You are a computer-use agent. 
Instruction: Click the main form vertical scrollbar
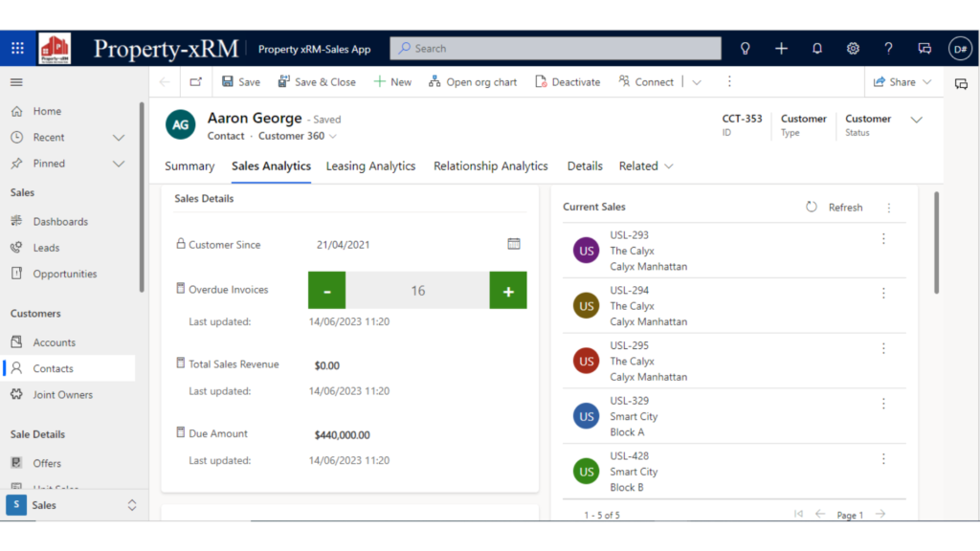pyautogui.click(x=936, y=242)
